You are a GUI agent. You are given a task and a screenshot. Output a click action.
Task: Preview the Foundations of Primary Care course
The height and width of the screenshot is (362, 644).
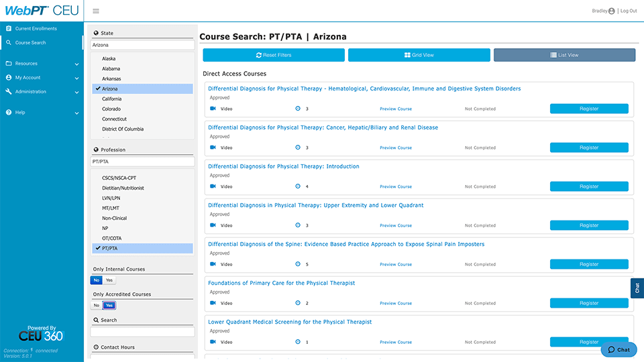coord(396,303)
